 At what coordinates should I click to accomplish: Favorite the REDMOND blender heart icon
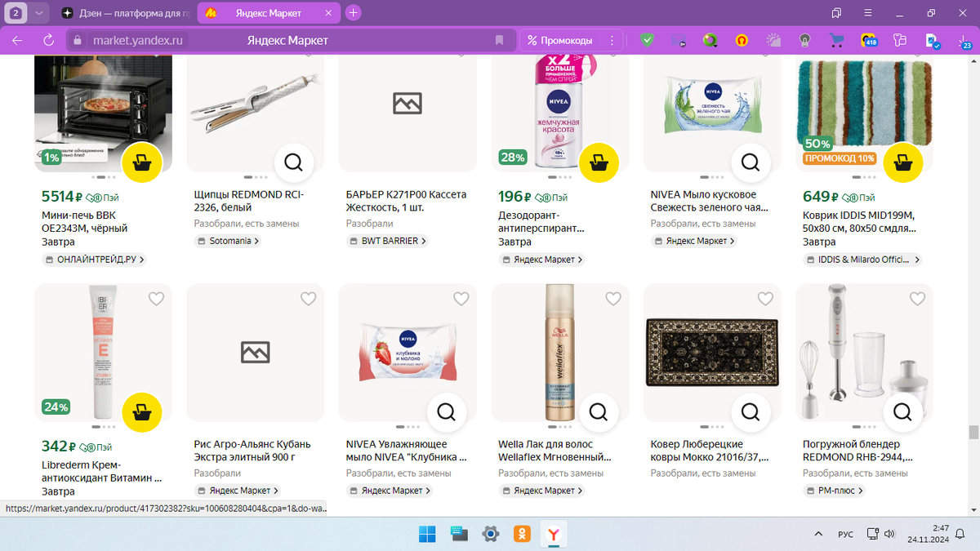point(917,299)
